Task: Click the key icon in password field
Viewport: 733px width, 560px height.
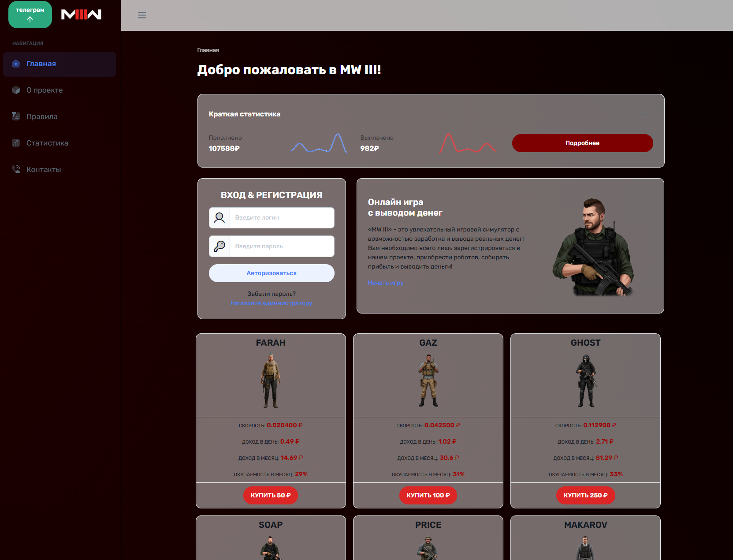Action: click(220, 246)
